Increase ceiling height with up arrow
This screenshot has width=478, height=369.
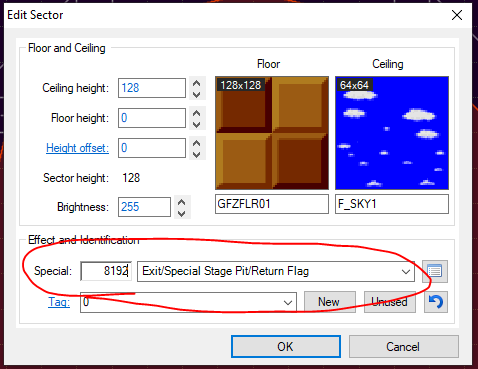point(197,83)
